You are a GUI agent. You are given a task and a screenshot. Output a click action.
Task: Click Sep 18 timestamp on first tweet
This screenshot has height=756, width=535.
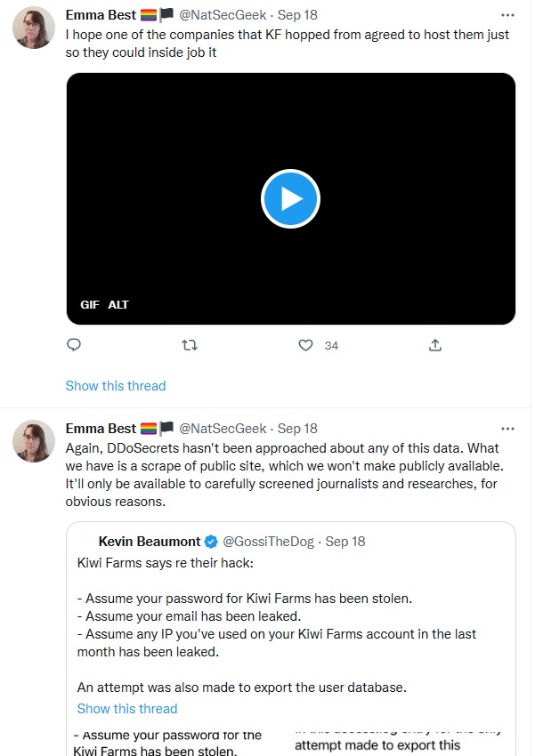(297, 15)
